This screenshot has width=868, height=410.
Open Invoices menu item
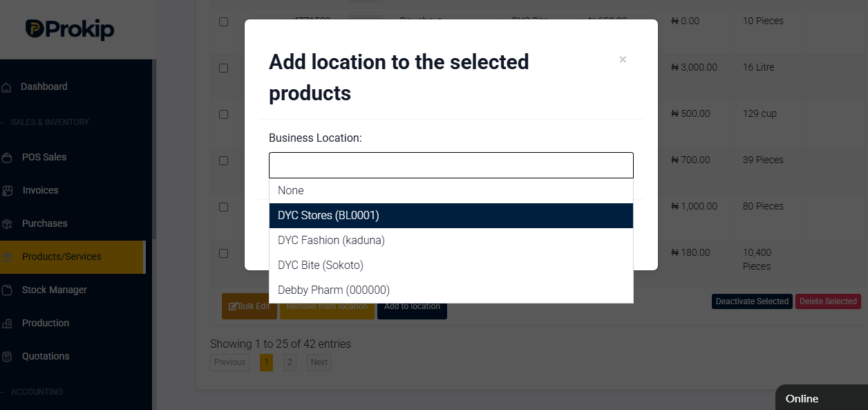(x=40, y=190)
